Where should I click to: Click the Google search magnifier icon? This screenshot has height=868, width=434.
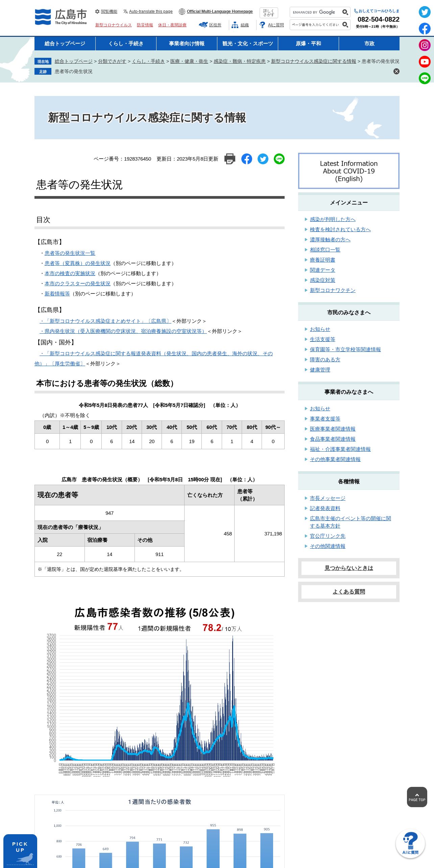pos(345,12)
